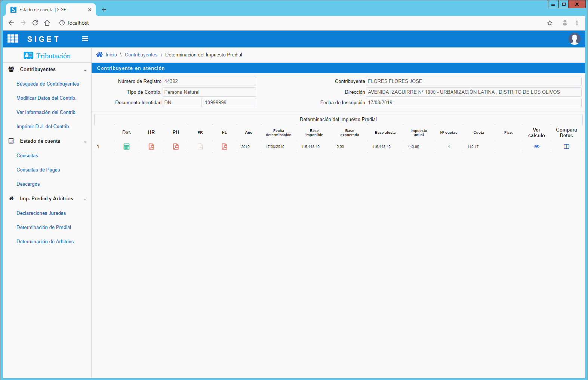Close the Estado de cuenta tab
This screenshot has height=380, width=588.
tap(90, 10)
